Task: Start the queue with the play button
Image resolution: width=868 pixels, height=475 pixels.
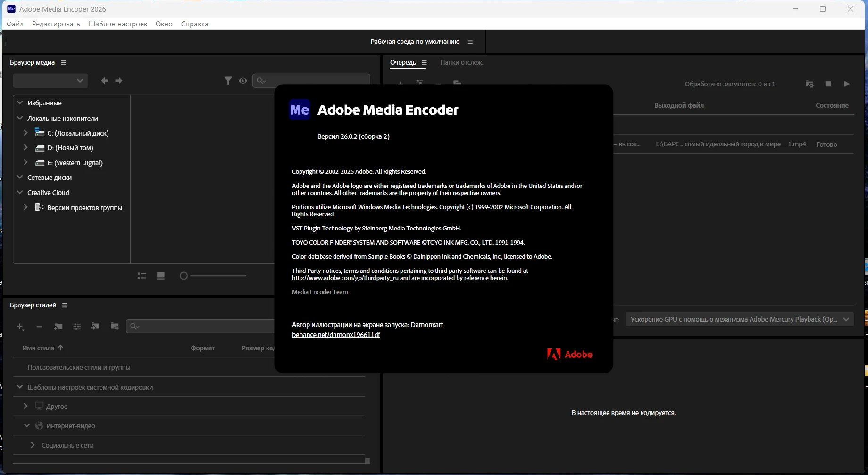Action: (x=847, y=84)
